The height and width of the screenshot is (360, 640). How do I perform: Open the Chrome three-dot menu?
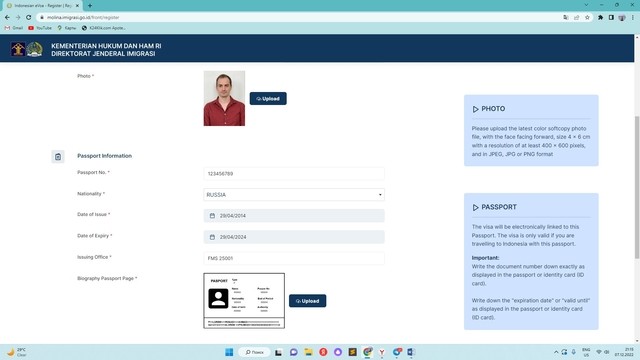point(633,18)
